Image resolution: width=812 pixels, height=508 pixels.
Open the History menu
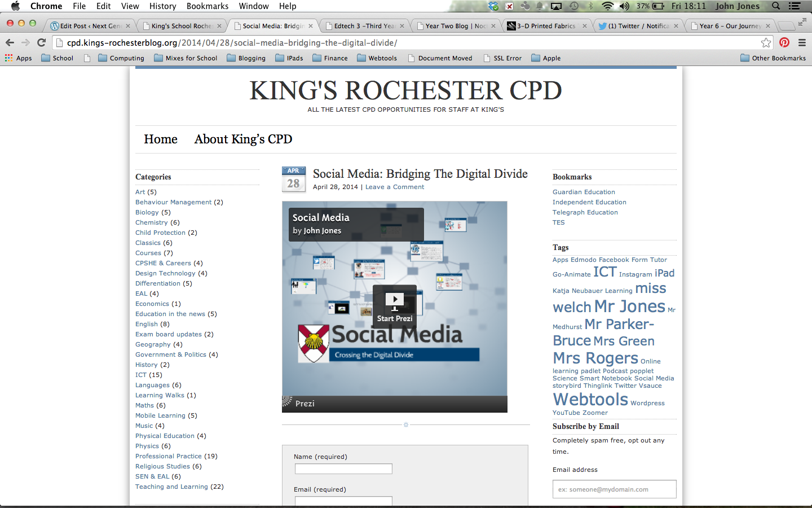pyautogui.click(x=162, y=6)
